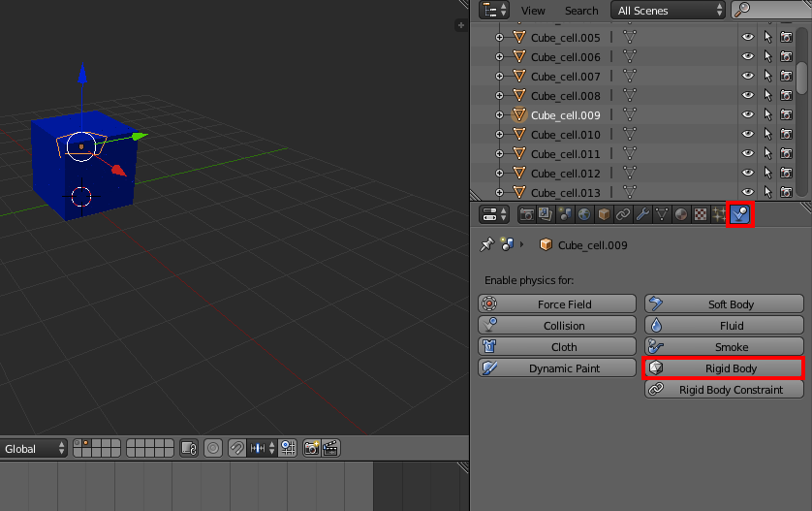The width and height of the screenshot is (812, 511).
Task: Click the first layer button in viewport header
Action: click(x=78, y=444)
